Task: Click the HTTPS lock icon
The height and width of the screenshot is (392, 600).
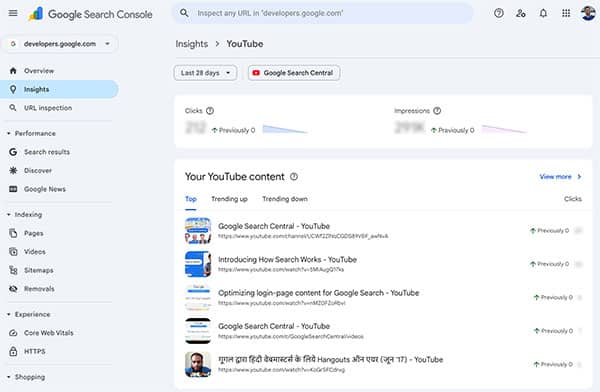Action: 13,351
